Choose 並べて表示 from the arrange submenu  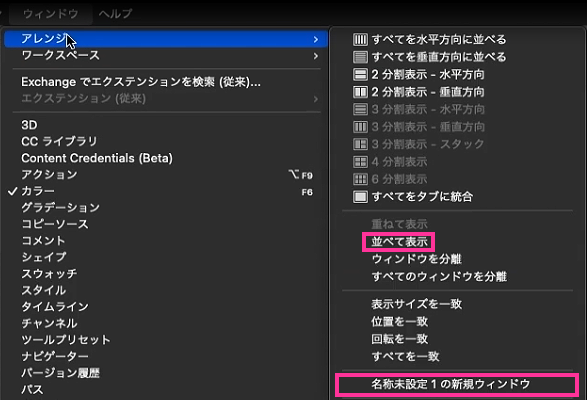[x=399, y=242]
